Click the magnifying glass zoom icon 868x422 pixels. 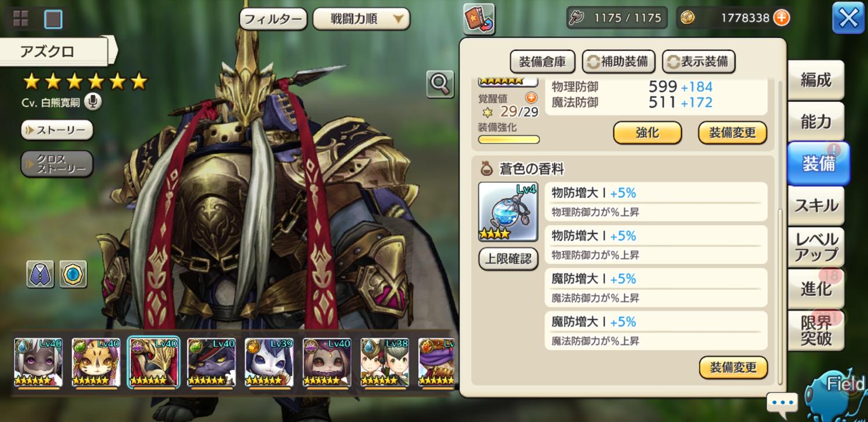(440, 84)
